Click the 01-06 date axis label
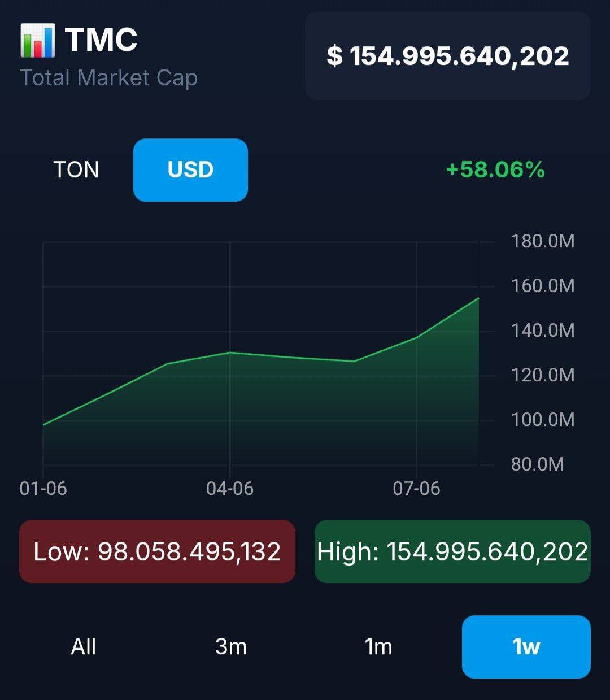Screen dimensions: 610x700 coord(43,488)
